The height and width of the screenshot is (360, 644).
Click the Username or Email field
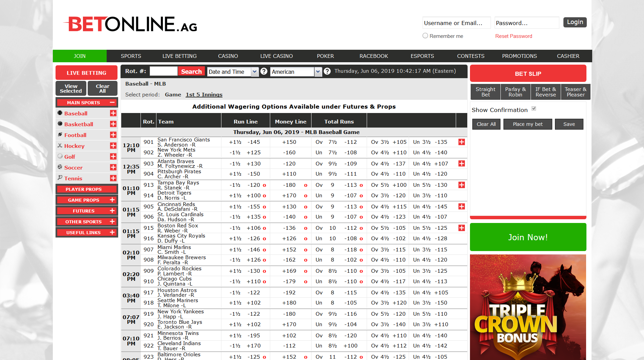click(x=456, y=23)
